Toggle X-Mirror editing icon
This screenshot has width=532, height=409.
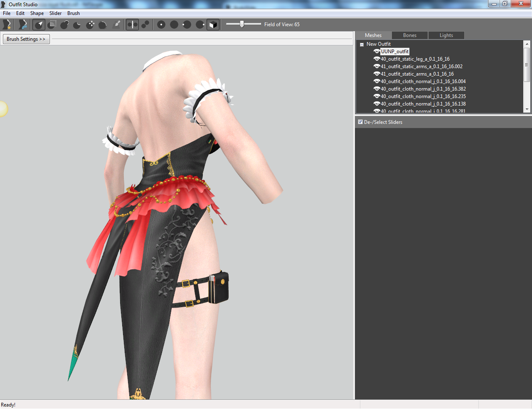click(132, 25)
